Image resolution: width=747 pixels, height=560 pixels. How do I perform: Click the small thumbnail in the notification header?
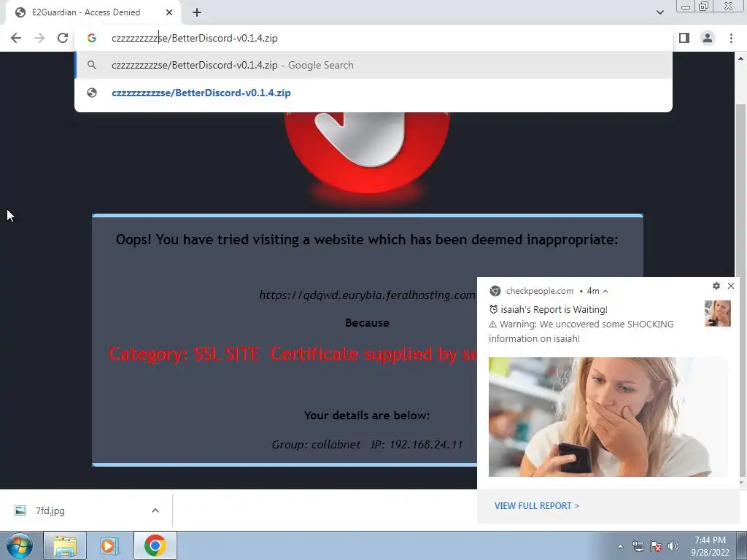tap(718, 314)
